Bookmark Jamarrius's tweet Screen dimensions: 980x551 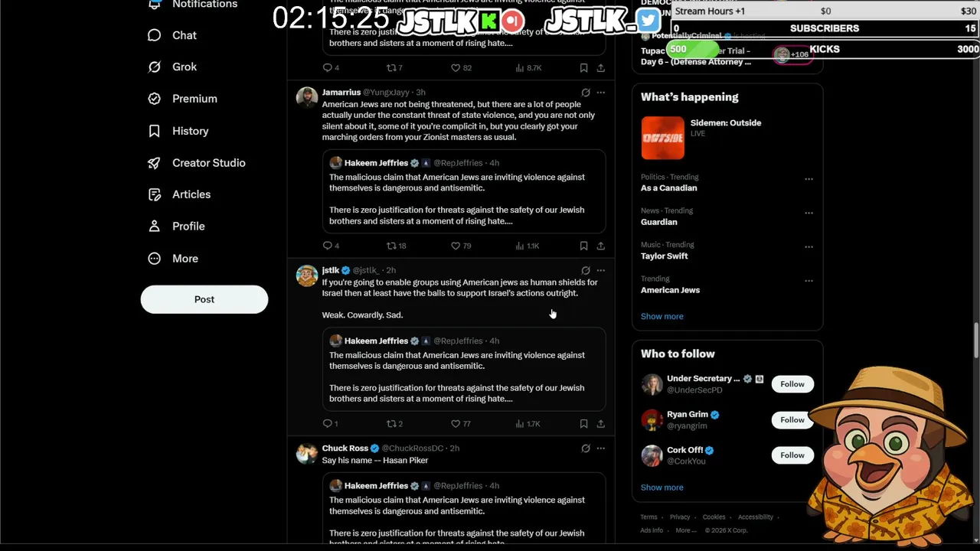pyautogui.click(x=583, y=246)
